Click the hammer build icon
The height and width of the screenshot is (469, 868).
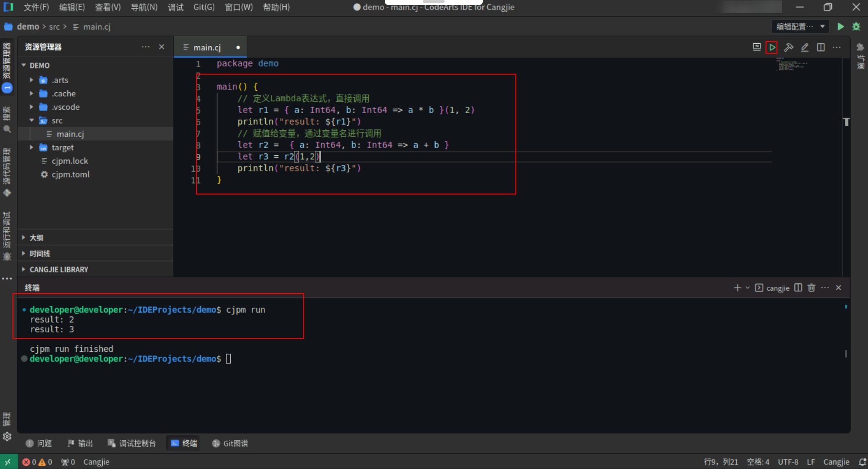789,47
